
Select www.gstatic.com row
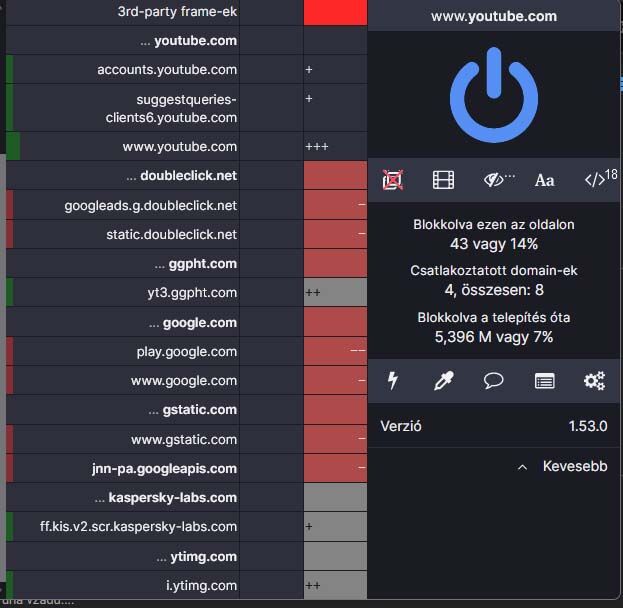(x=123, y=440)
